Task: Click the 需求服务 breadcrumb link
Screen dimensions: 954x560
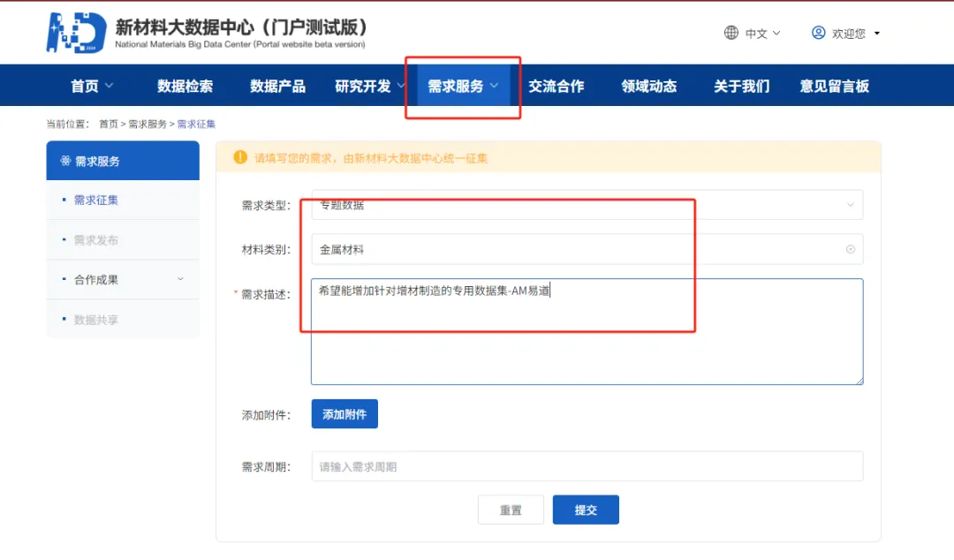Action: coord(148,124)
